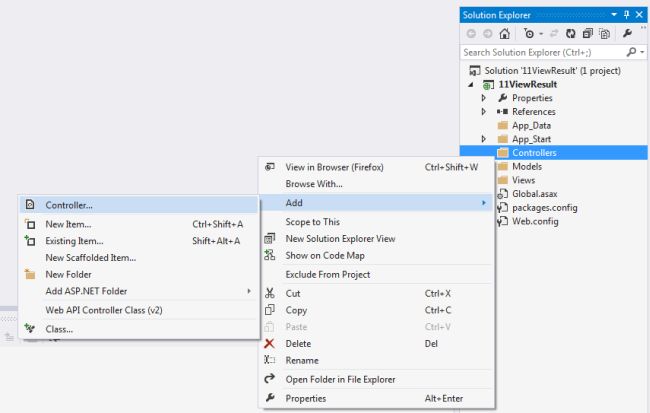The width and height of the screenshot is (650, 413).
Task: Select Existing Item... in the Add submenu
Action: (139, 241)
